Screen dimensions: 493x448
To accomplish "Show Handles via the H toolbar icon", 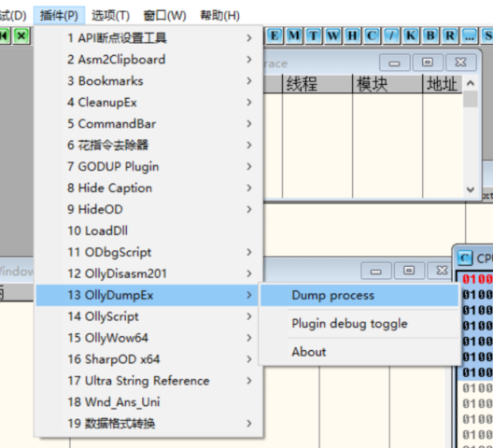I will tap(352, 35).
